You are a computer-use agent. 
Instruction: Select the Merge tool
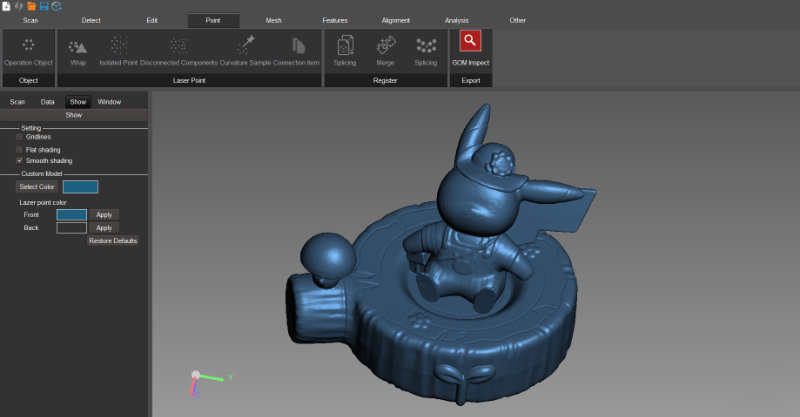[x=385, y=52]
